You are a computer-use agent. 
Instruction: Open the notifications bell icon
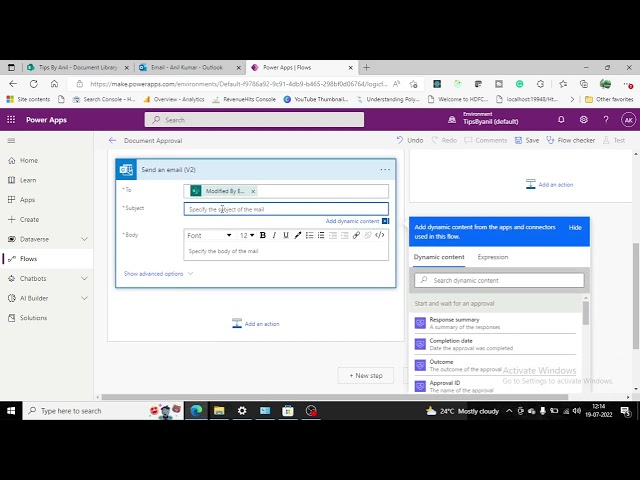[x=561, y=120]
